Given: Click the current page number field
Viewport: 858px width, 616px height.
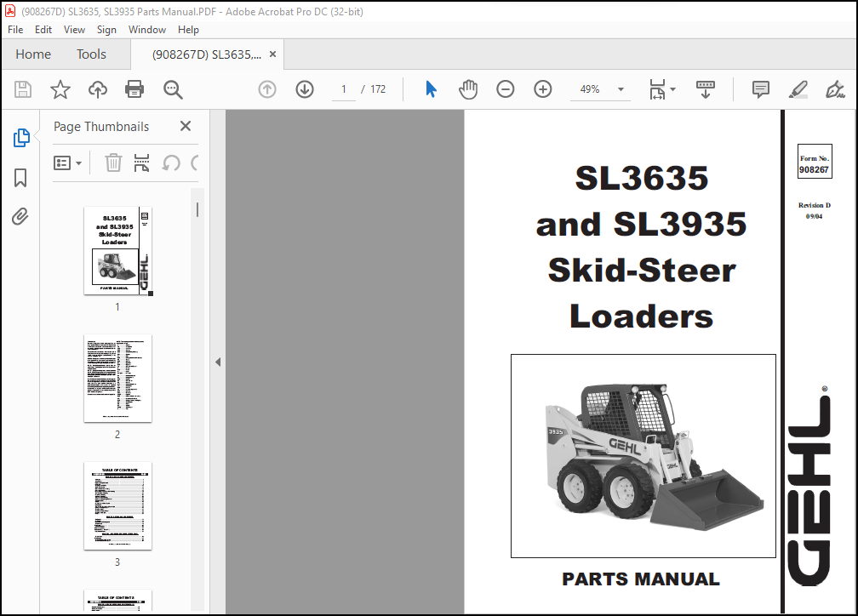Looking at the screenshot, I should click(x=344, y=89).
